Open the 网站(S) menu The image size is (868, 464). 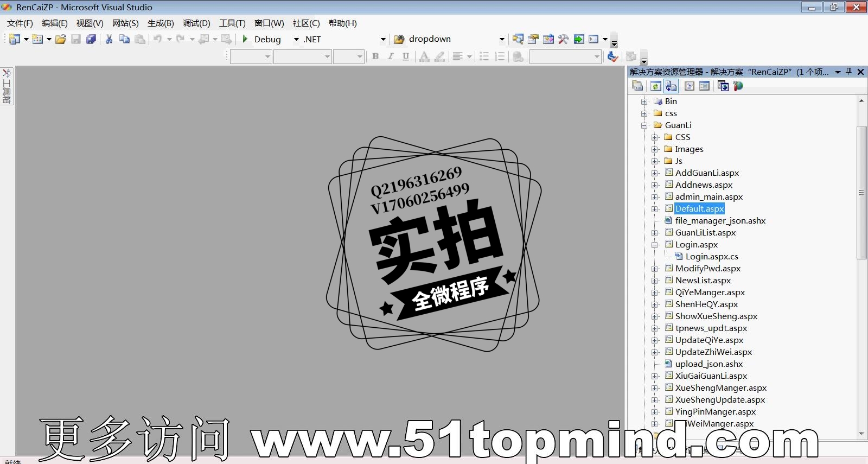(x=125, y=23)
